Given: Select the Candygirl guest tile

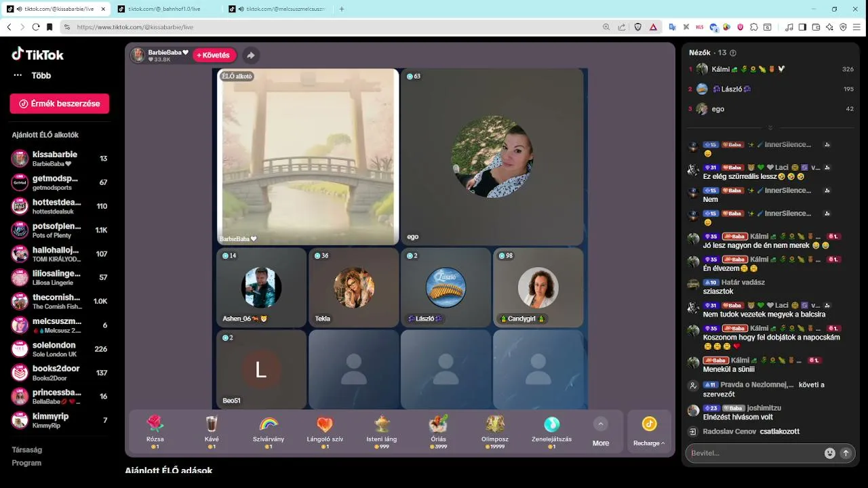Looking at the screenshot, I should point(538,287).
